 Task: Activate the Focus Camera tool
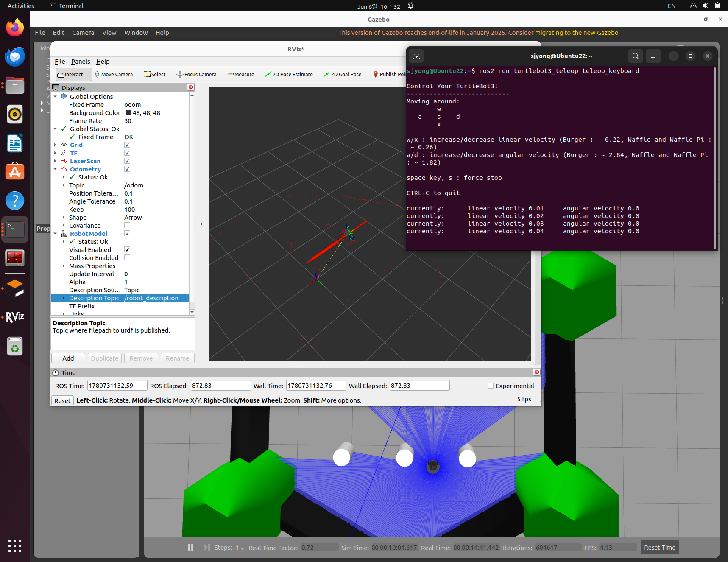[x=196, y=74]
